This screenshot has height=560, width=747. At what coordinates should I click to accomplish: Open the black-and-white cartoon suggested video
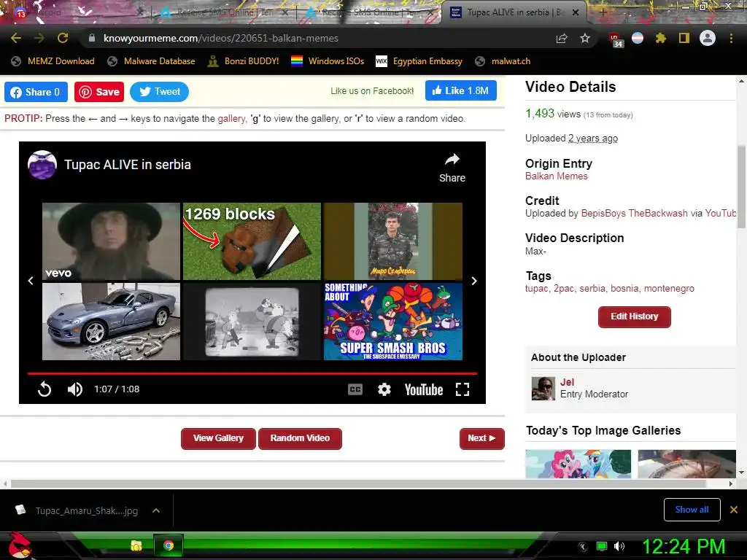tap(252, 322)
